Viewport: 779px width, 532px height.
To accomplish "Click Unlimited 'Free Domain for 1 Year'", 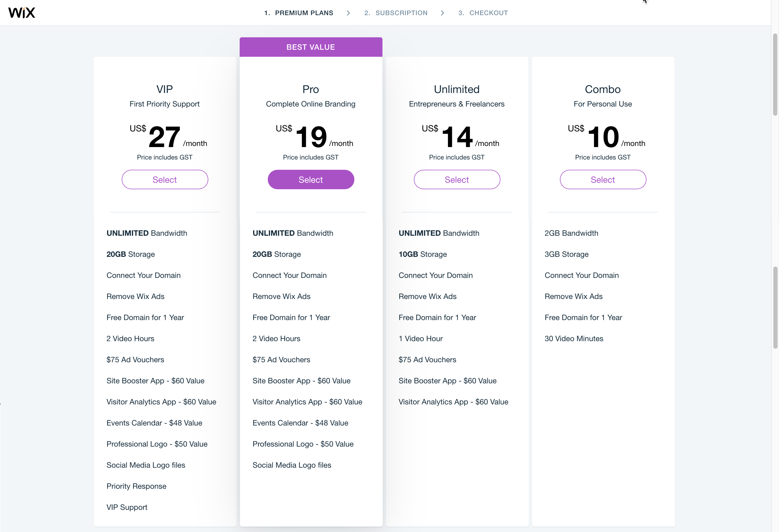I will (437, 317).
